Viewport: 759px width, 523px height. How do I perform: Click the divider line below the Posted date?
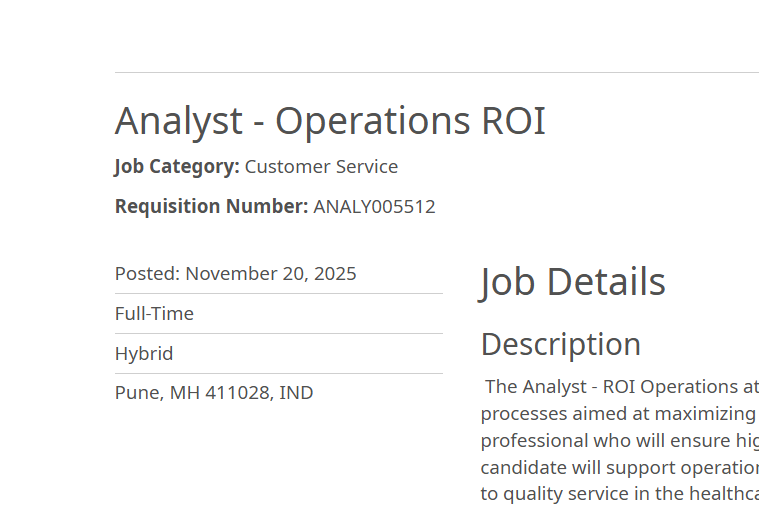278,294
